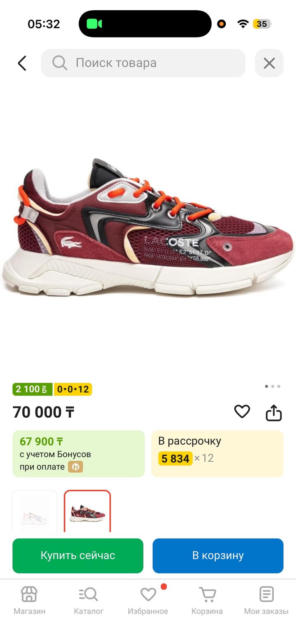This screenshot has height=644, width=296.
Task: Click the В корзину button
Action: click(x=218, y=556)
